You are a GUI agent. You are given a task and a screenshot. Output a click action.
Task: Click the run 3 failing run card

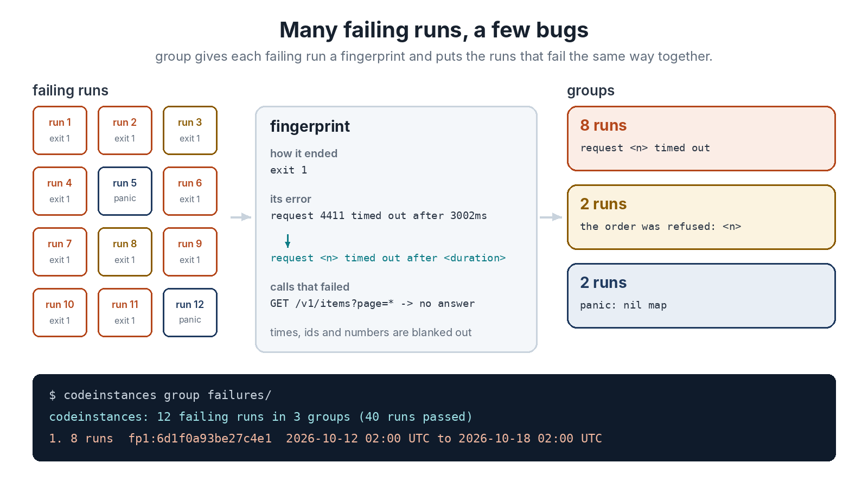click(x=190, y=131)
